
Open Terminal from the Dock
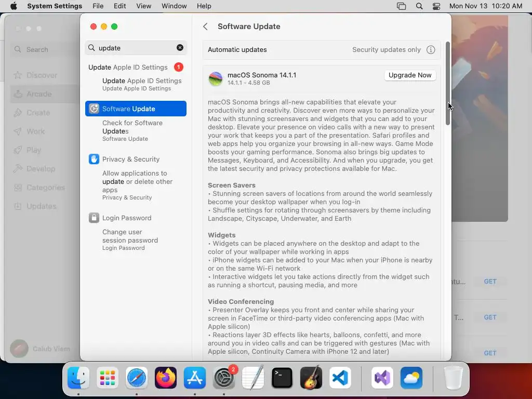[282, 378]
